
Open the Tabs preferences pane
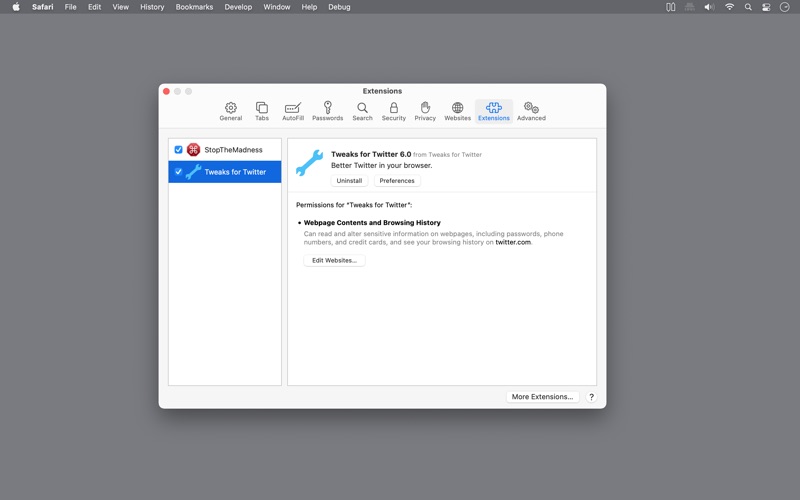(262, 111)
